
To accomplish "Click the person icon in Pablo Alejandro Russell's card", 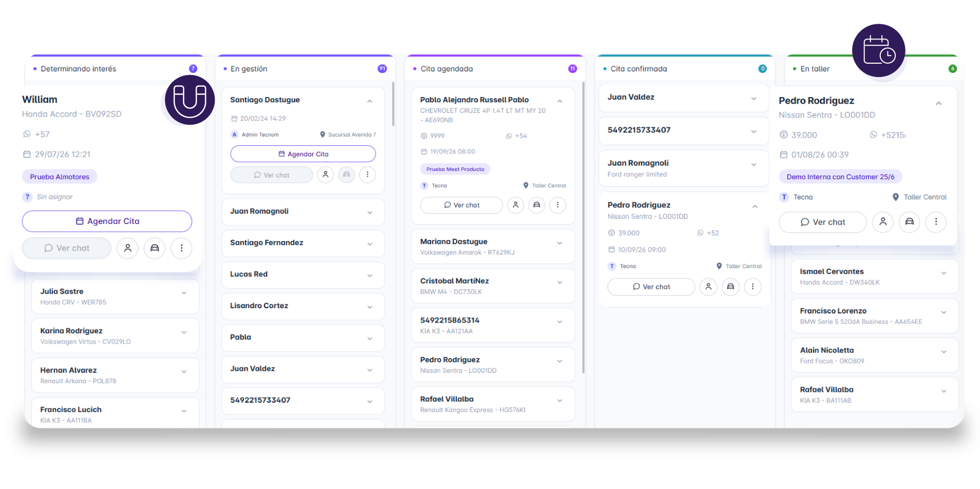I will click(x=515, y=205).
